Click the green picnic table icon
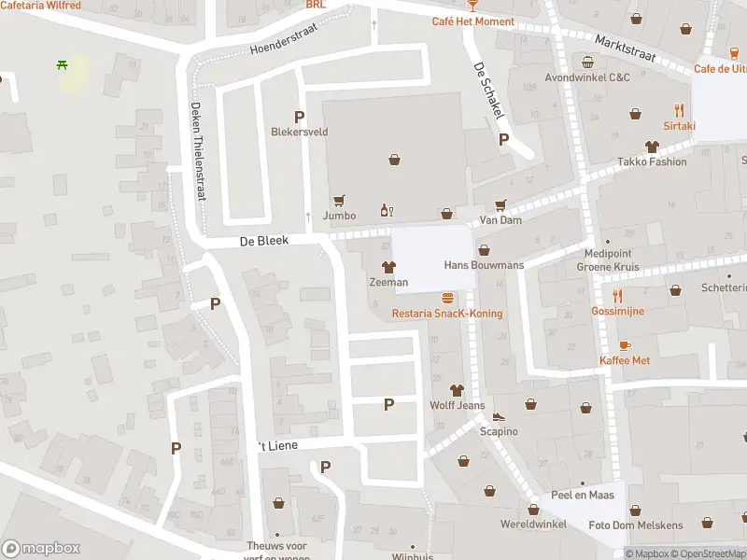The width and height of the screenshot is (747, 560). tap(62, 64)
